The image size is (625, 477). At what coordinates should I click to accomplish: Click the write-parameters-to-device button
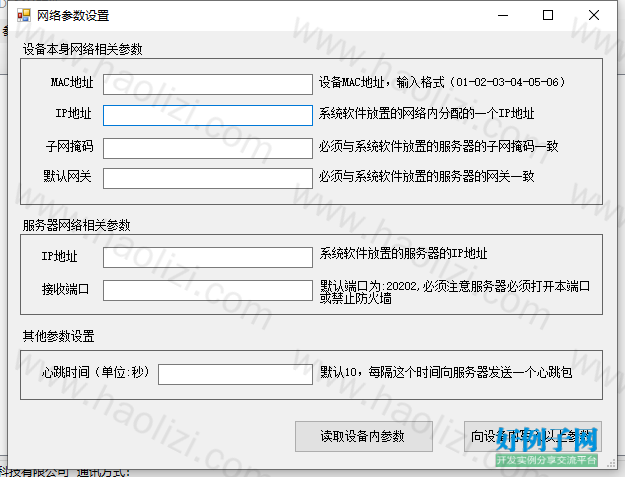click(533, 436)
